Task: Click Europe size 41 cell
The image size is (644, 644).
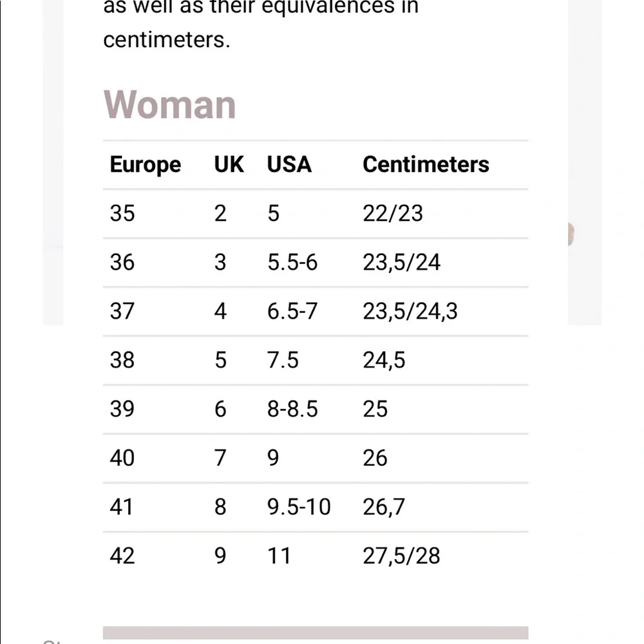Action: (x=121, y=506)
